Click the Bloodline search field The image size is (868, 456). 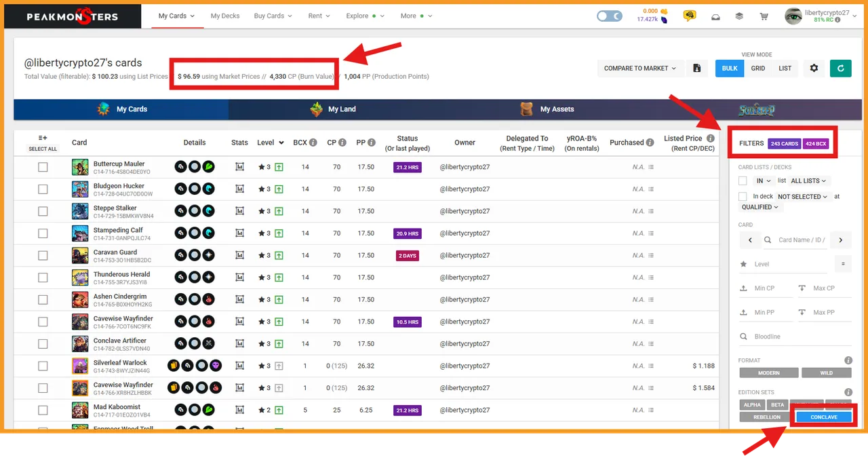tap(795, 337)
